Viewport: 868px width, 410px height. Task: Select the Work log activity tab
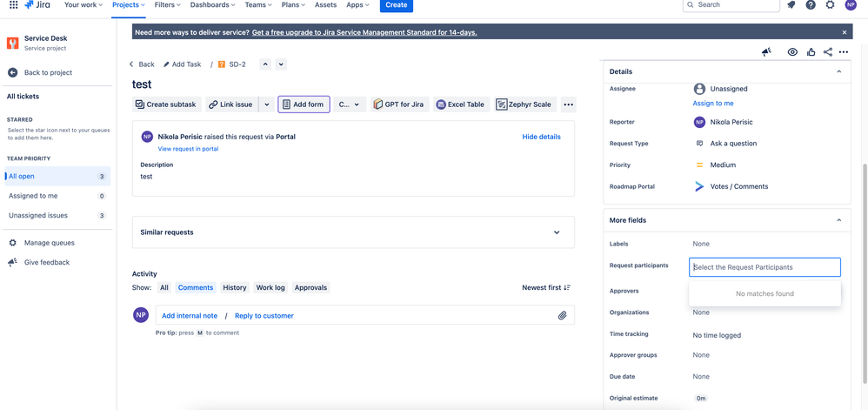(x=270, y=287)
